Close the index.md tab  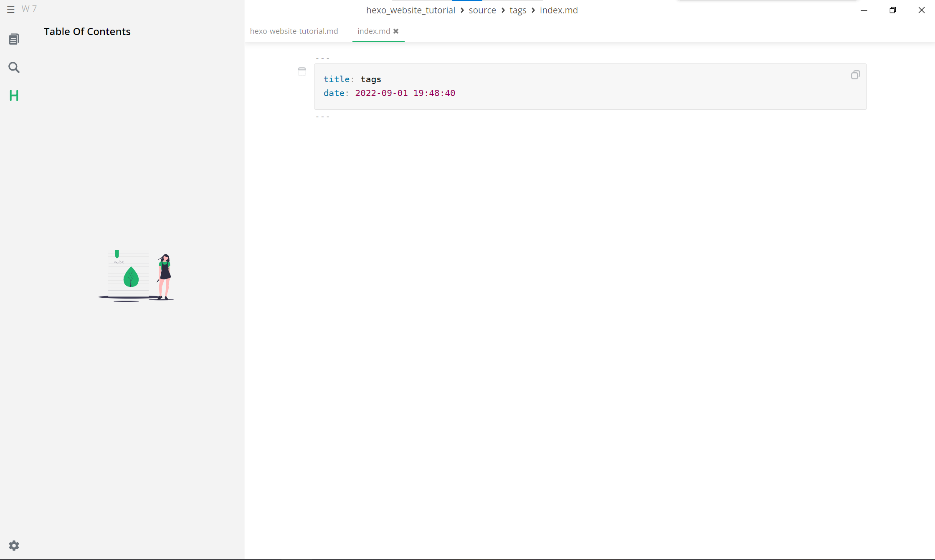click(x=396, y=31)
